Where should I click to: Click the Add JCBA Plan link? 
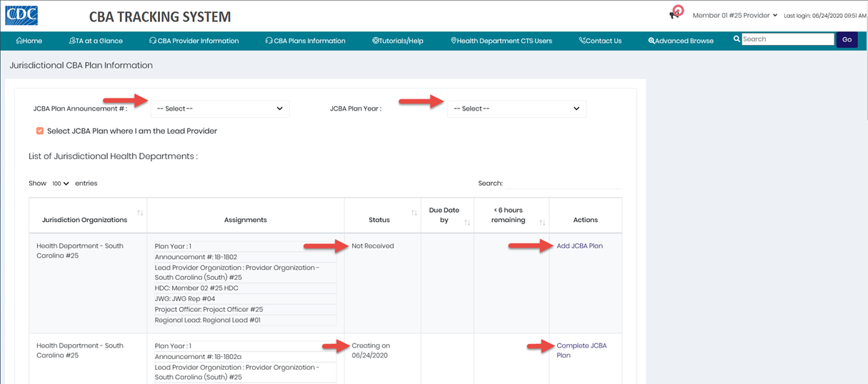click(x=579, y=246)
